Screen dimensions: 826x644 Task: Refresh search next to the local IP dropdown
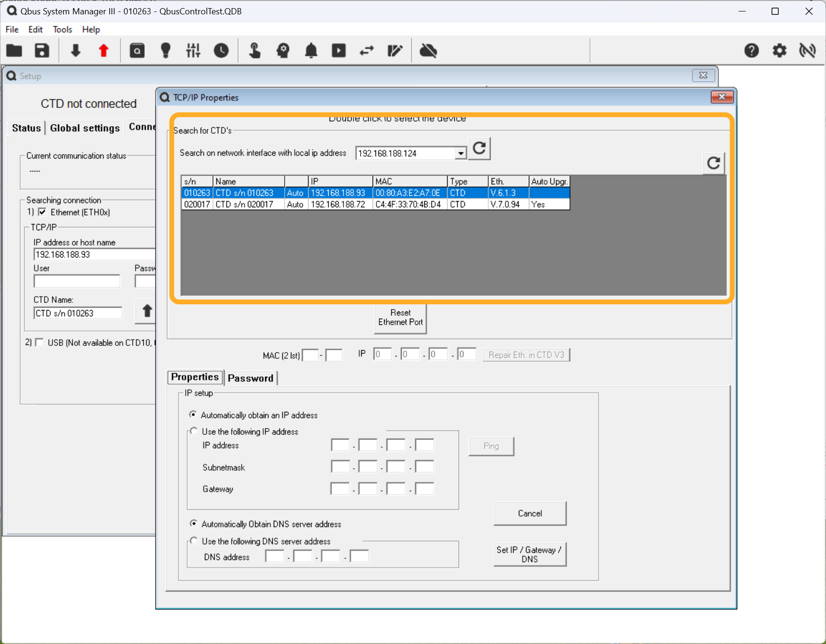479,149
